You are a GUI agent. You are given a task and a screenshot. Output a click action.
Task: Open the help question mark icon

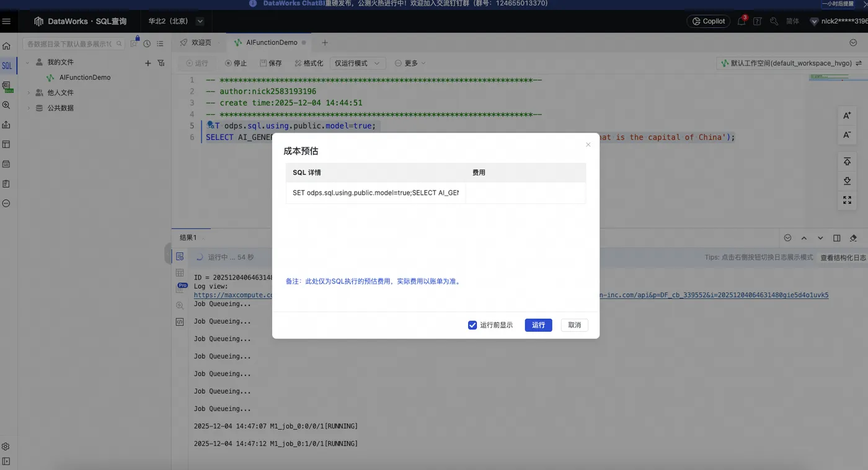tap(757, 21)
